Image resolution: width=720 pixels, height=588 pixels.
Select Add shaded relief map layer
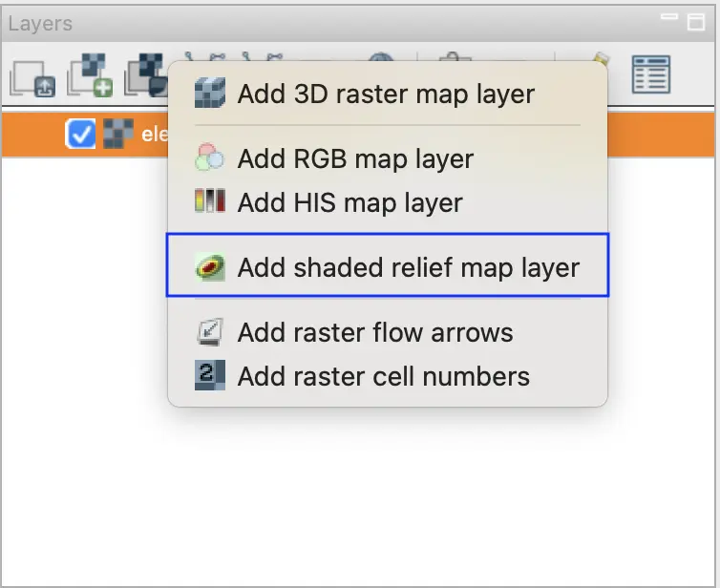tap(408, 267)
